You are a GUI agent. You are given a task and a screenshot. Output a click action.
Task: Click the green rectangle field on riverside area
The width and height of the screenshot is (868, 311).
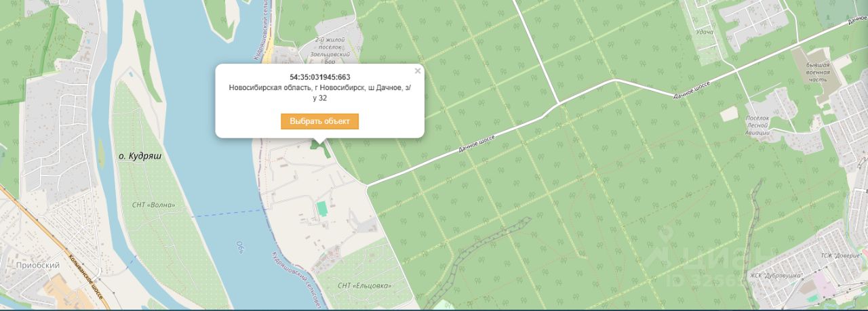pos(323,207)
